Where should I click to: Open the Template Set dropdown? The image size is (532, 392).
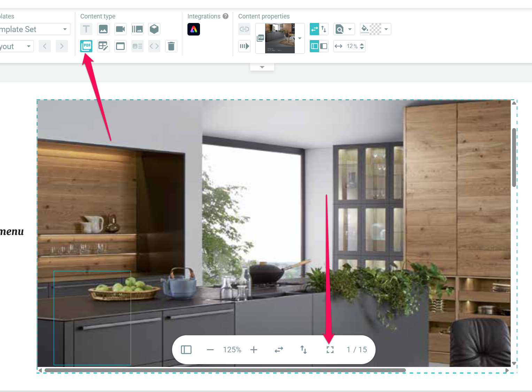pyautogui.click(x=65, y=29)
